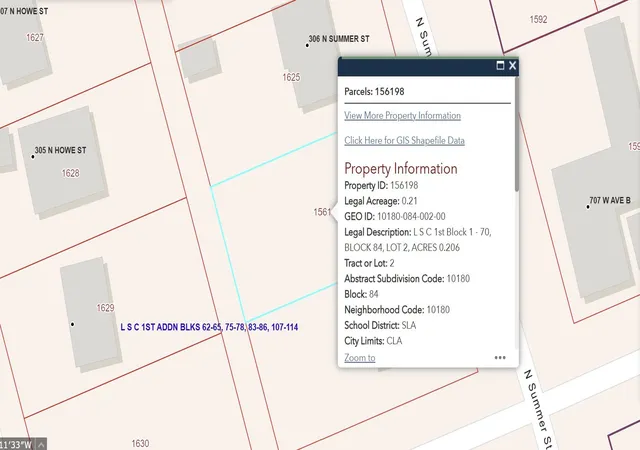
Task: Click the 305 N HOWE ST address point
Action: (33, 156)
